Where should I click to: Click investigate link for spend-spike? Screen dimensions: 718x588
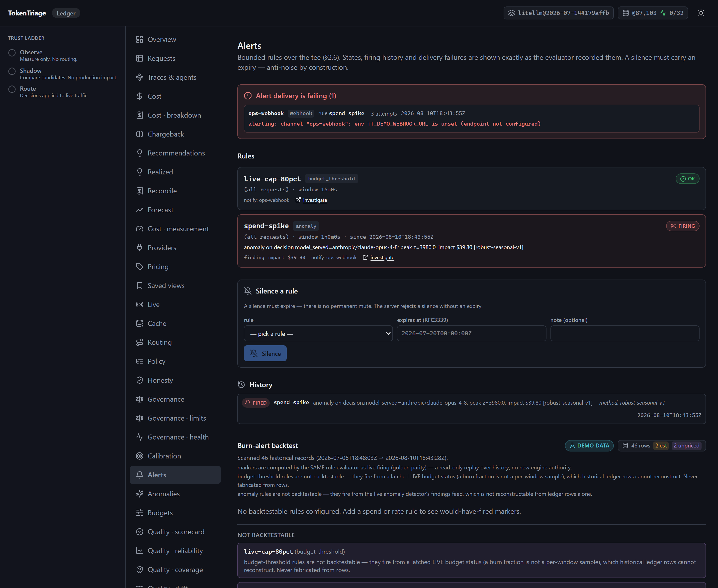(x=382, y=257)
